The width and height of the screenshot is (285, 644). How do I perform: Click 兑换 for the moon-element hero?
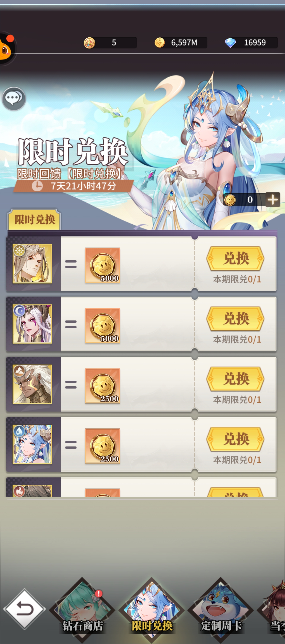coord(235,319)
